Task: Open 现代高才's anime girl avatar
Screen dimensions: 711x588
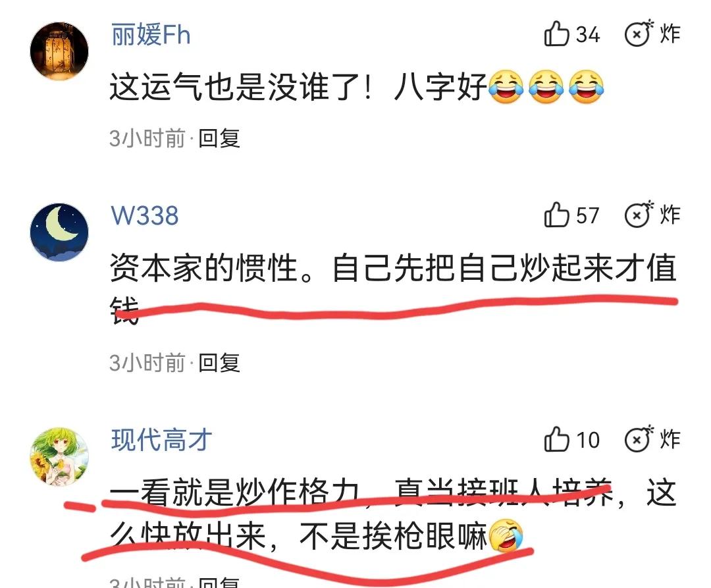Action: point(59,456)
